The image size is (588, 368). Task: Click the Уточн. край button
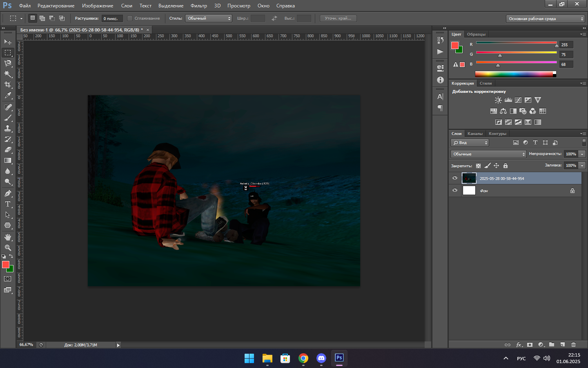pos(338,18)
